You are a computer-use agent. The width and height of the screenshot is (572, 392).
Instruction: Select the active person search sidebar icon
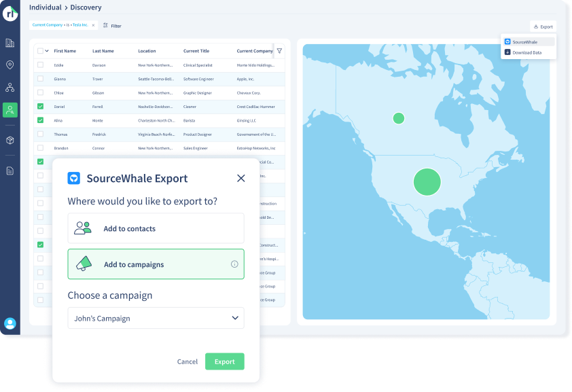pos(10,110)
